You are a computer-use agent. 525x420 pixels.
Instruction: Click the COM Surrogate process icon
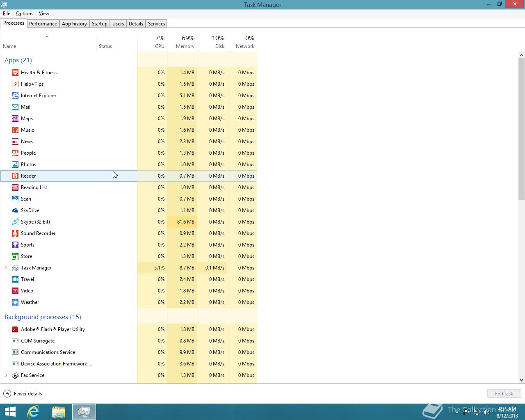pos(15,341)
